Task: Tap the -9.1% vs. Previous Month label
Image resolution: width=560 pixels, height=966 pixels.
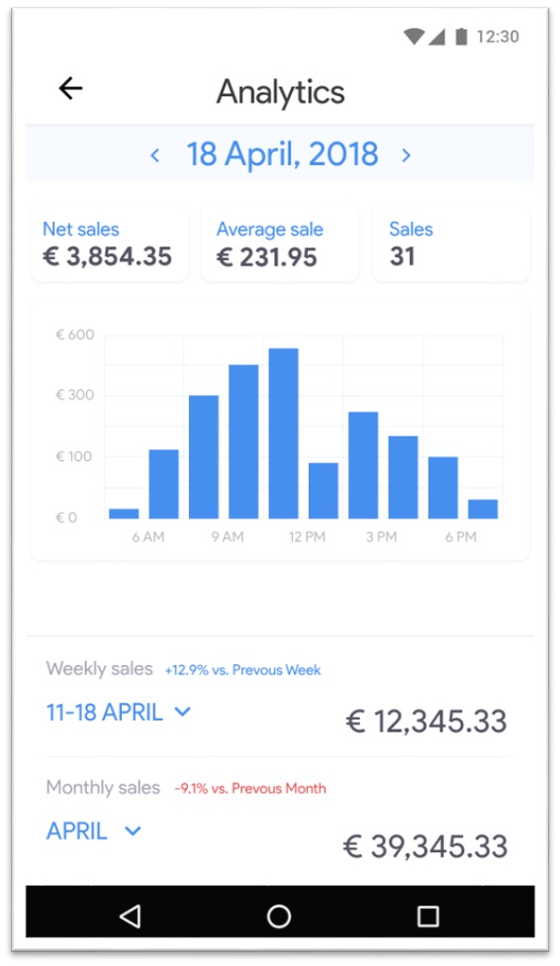Action: (x=250, y=789)
